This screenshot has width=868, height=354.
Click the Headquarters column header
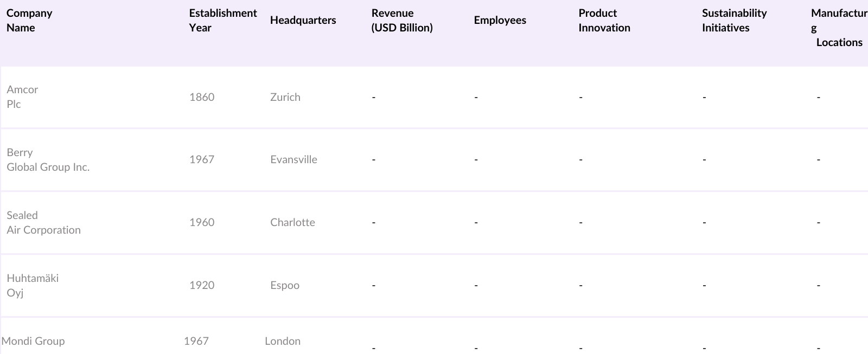pos(303,21)
